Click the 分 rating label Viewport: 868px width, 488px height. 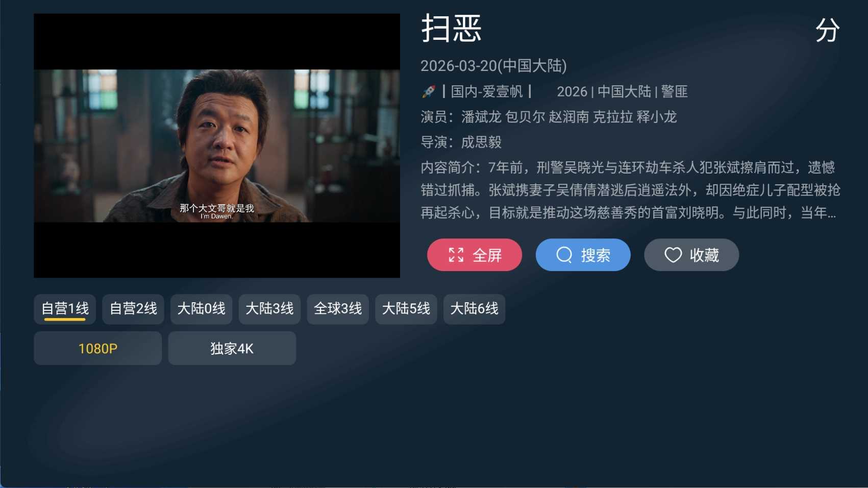pyautogui.click(x=827, y=30)
